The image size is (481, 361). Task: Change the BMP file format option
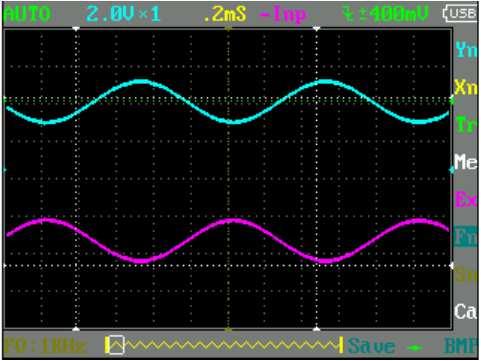(x=461, y=346)
